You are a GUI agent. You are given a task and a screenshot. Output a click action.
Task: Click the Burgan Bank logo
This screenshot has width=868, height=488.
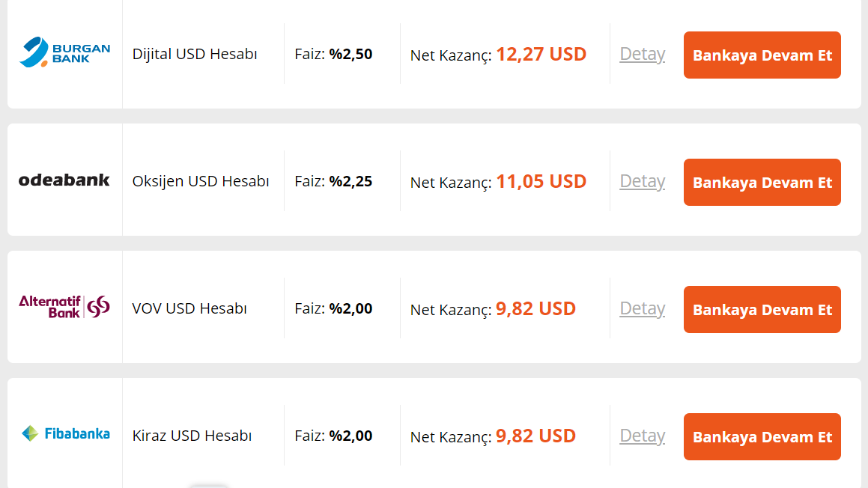click(64, 52)
